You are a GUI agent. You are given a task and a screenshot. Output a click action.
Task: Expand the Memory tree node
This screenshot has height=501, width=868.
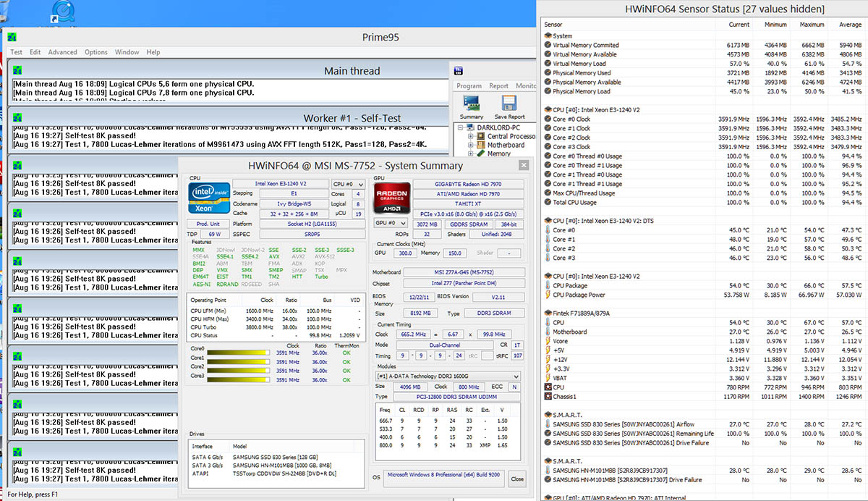tap(470, 153)
